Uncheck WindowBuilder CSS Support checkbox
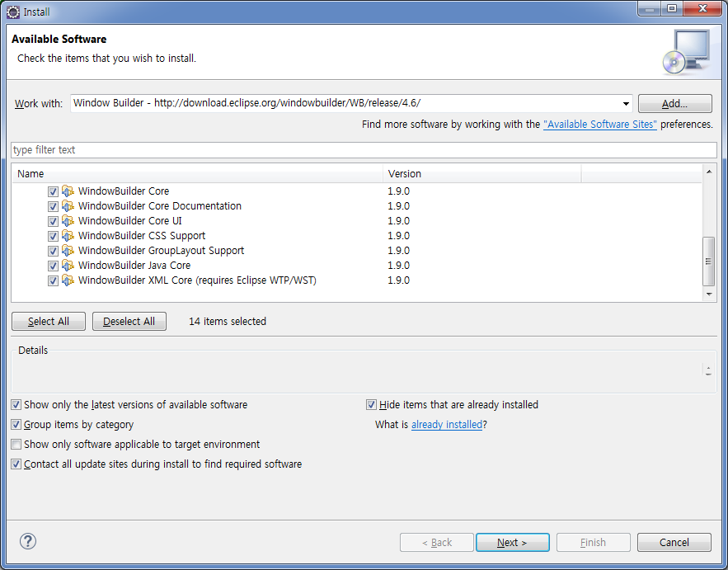The width and height of the screenshot is (728, 570). tap(53, 236)
